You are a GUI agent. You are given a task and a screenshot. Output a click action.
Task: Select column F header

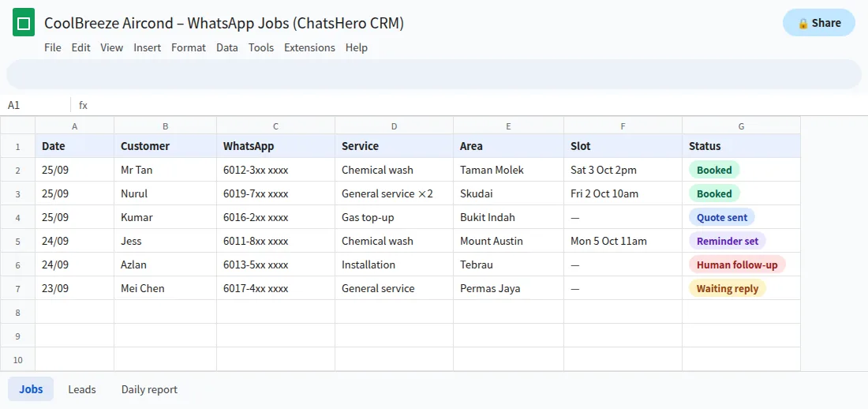pos(623,126)
